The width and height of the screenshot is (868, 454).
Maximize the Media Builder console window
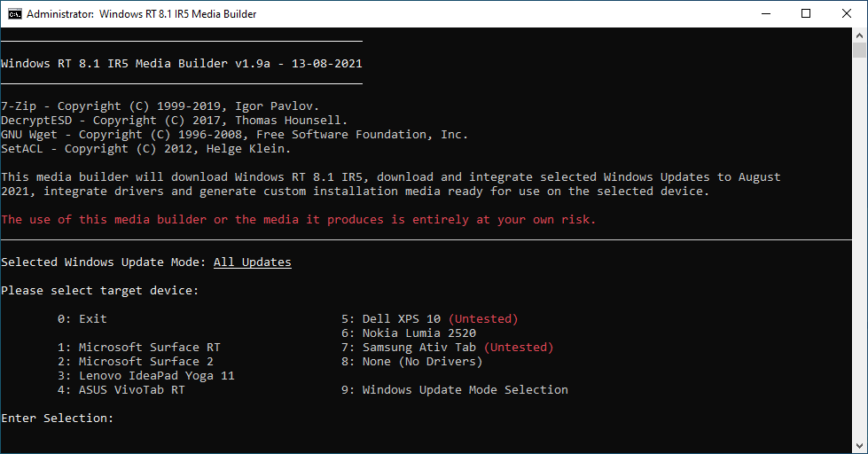click(806, 14)
